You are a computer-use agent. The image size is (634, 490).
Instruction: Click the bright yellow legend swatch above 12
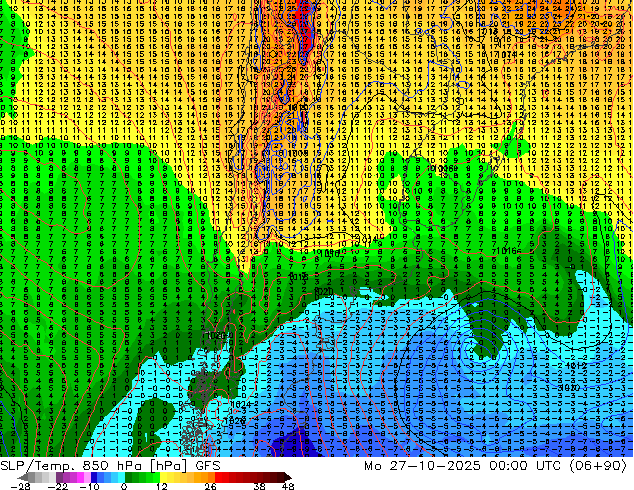[x=163, y=477]
